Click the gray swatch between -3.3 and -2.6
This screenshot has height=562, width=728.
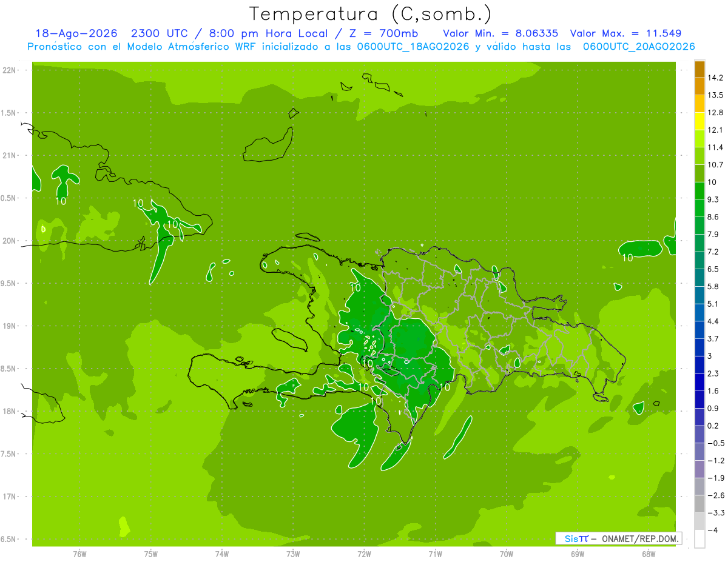pos(699,504)
